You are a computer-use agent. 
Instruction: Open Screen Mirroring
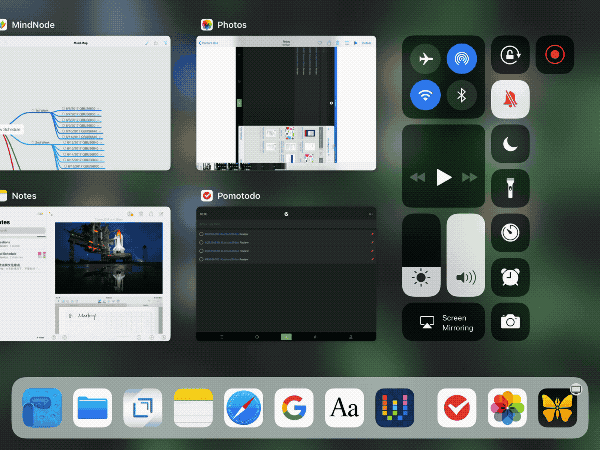[443, 322]
